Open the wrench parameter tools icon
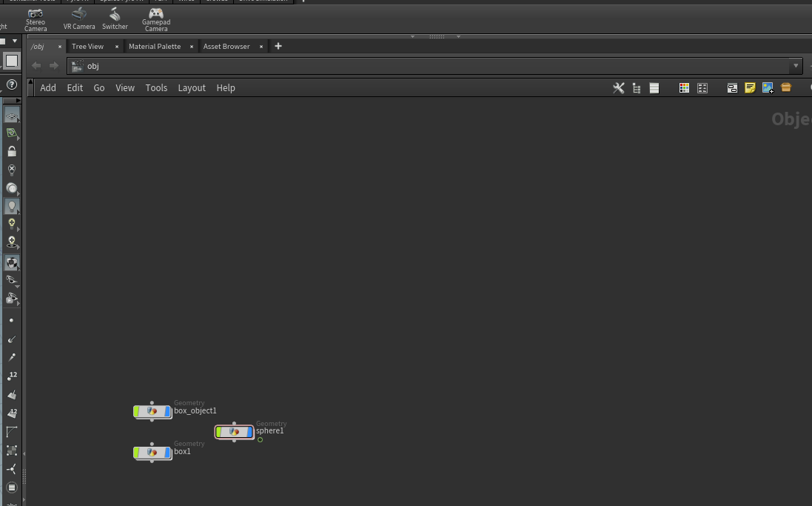The height and width of the screenshot is (506, 812). [618, 88]
